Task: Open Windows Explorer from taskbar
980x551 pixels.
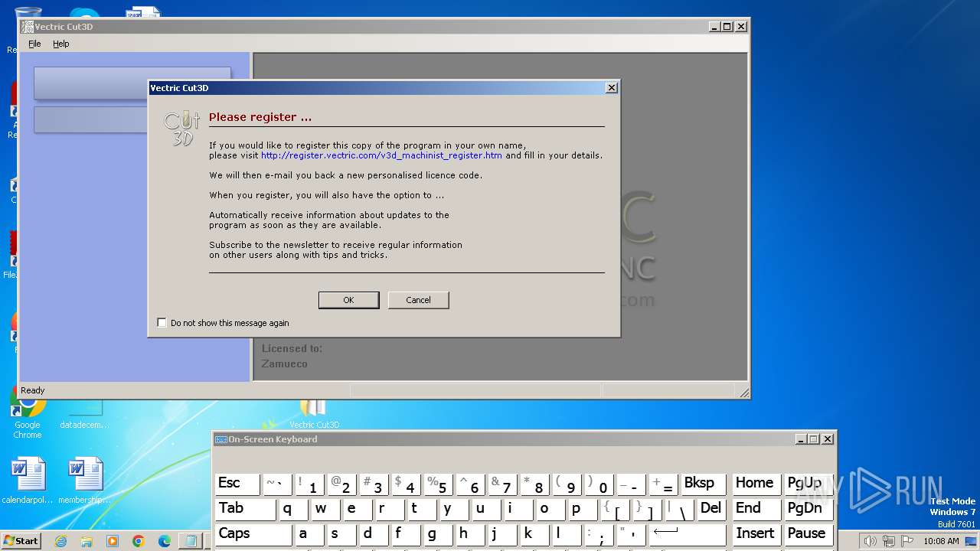Action: [x=87, y=541]
